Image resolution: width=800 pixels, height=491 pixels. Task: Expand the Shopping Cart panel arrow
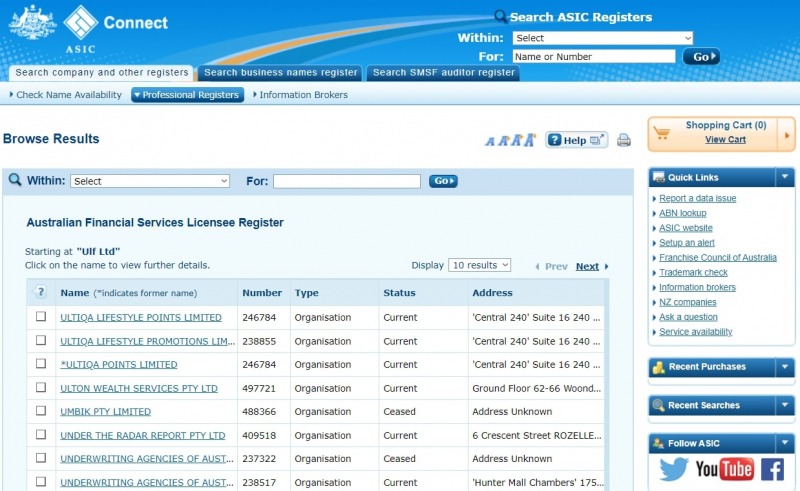[787, 135]
